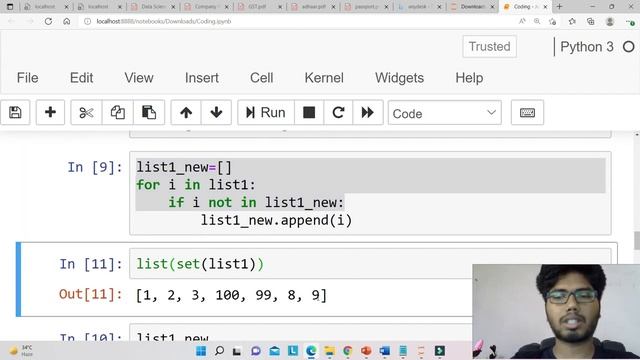This screenshot has width=640, height=360.
Task: Open the weather widget showing Haze
Action: click(21, 351)
